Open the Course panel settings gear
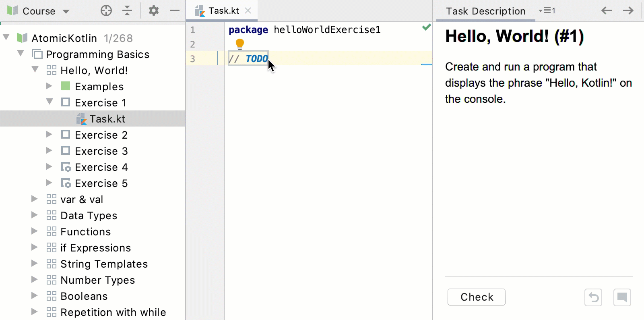 coord(154,10)
